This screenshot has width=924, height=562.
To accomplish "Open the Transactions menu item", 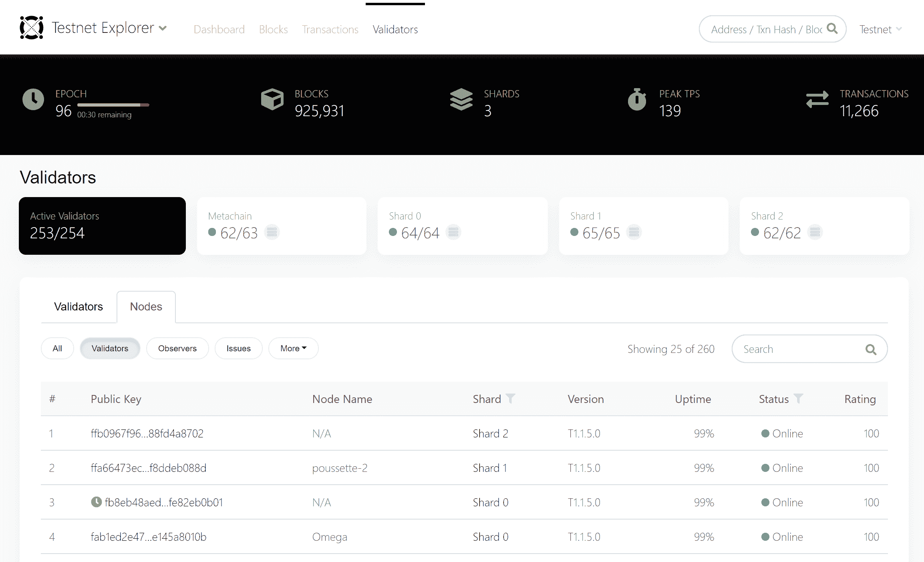I will coord(330,29).
